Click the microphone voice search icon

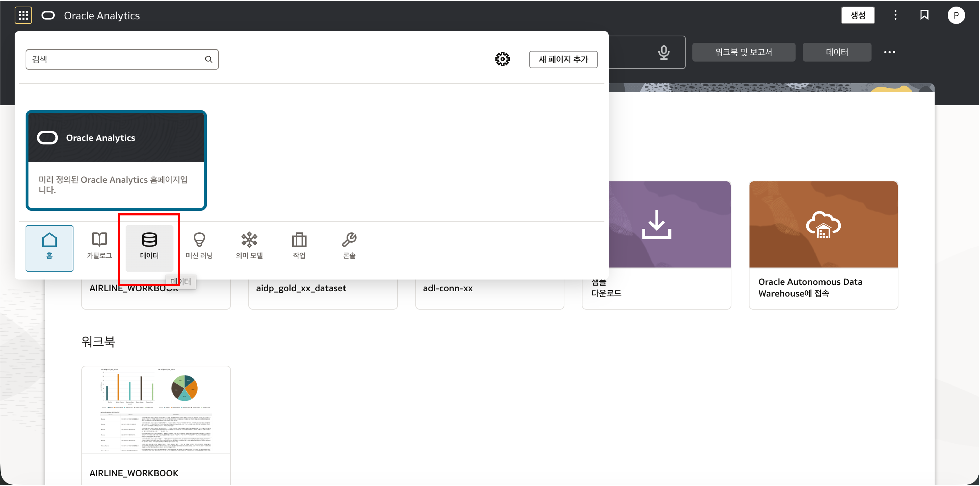664,52
